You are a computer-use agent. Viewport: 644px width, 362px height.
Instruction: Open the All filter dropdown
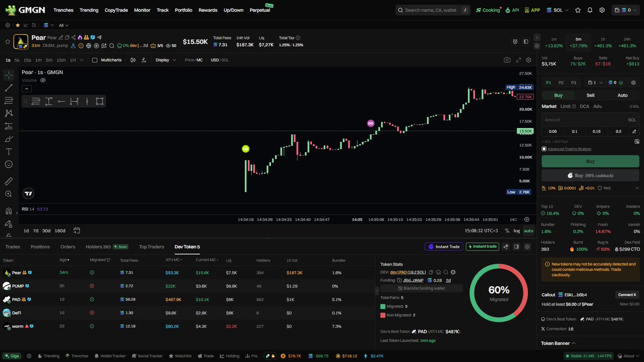click(x=64, y=25)
